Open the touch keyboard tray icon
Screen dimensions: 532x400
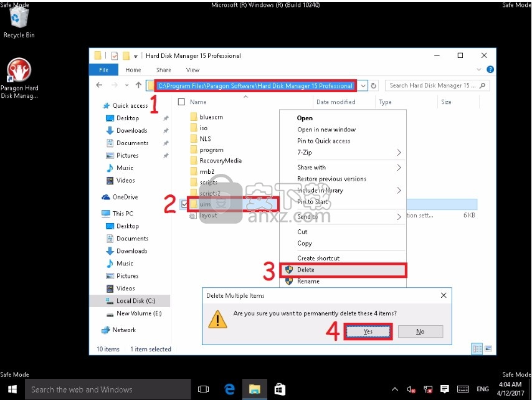(x=463, y=389)
